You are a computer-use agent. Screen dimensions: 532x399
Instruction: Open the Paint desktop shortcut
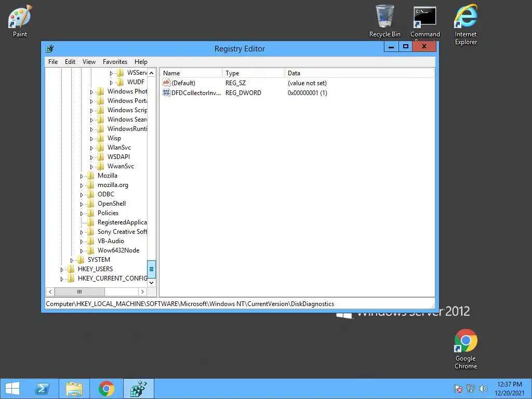coord(20,20)
